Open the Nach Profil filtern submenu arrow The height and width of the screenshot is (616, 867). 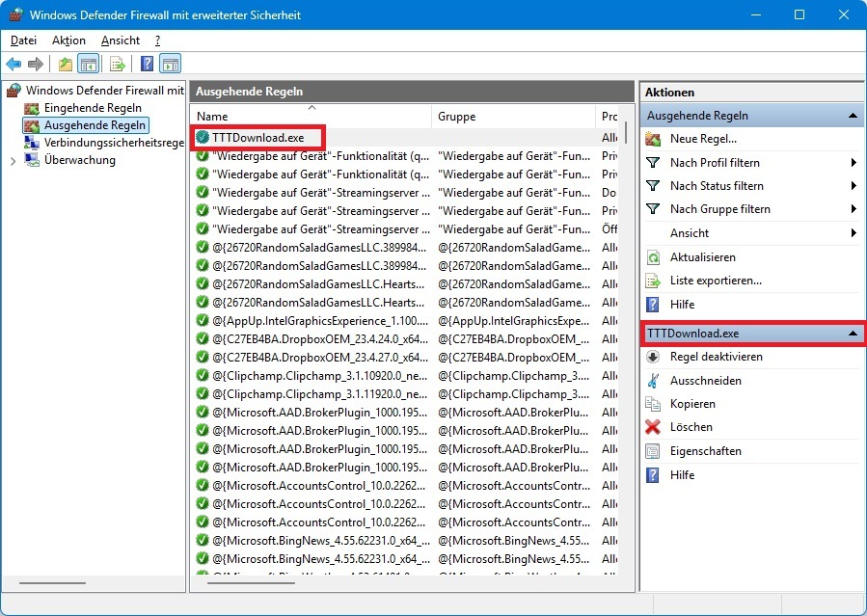tap(853, 163)
